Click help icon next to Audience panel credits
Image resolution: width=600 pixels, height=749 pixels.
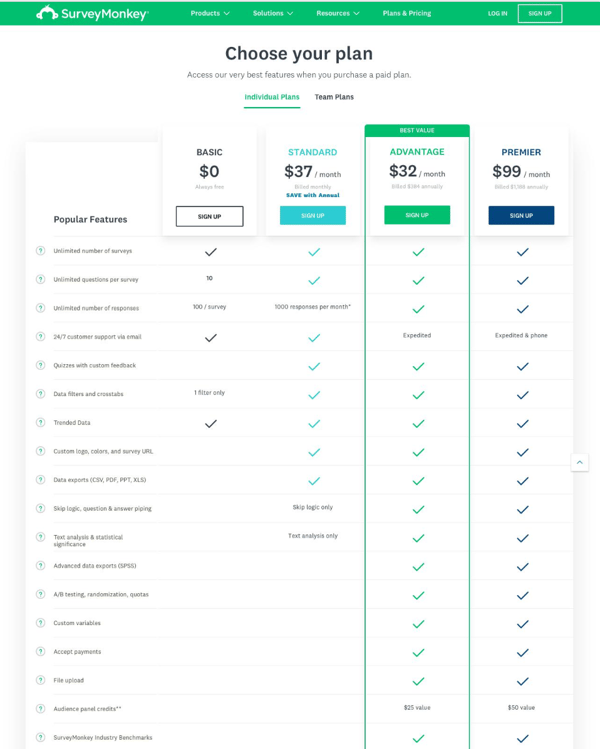point(41,709)
